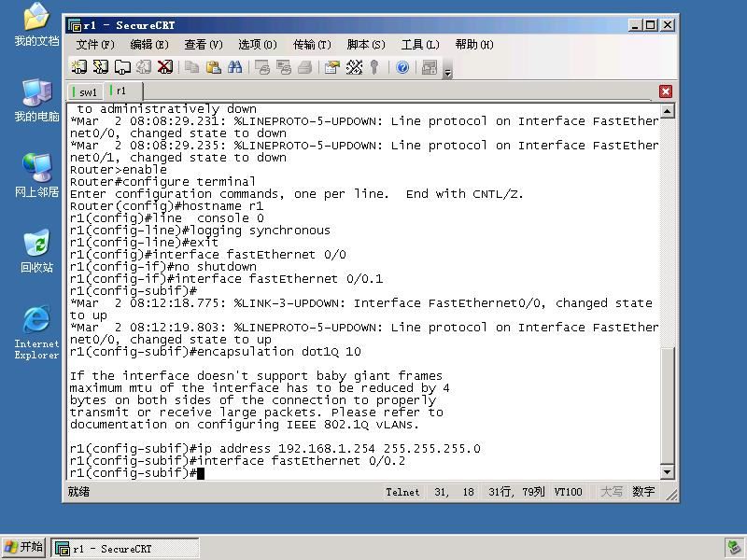Click the grayed-out printer icon
This screenshot has width=747, height=560.
click(305, 67)
